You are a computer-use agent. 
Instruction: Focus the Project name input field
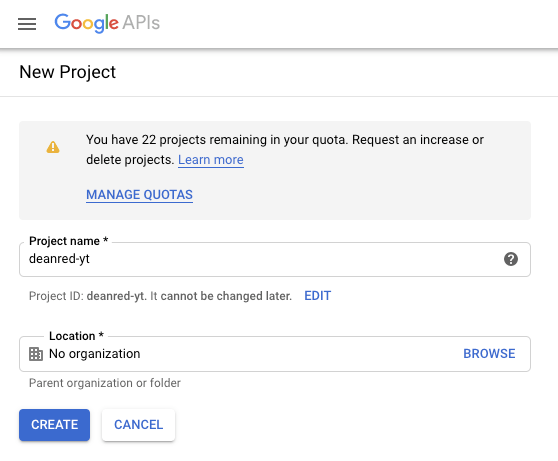275,260
